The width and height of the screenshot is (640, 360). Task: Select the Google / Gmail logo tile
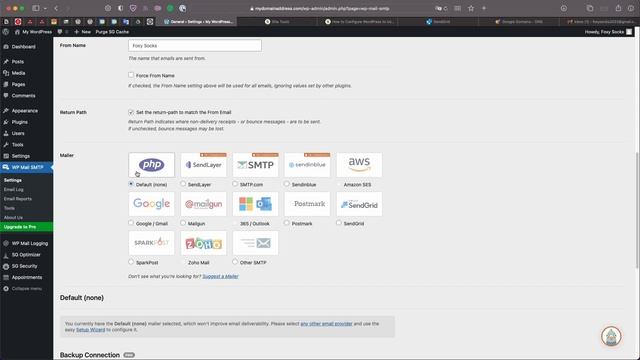[151, 204]
